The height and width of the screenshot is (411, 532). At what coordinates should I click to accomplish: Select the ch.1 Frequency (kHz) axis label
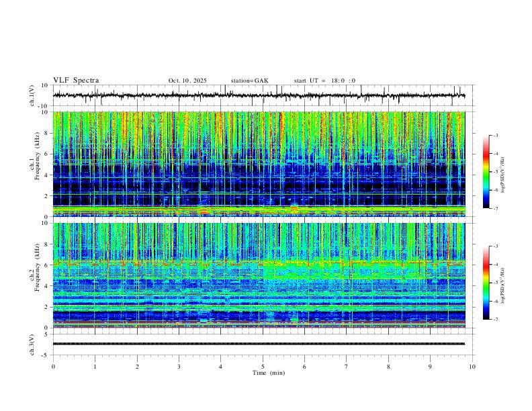click(x=35, y=156)
